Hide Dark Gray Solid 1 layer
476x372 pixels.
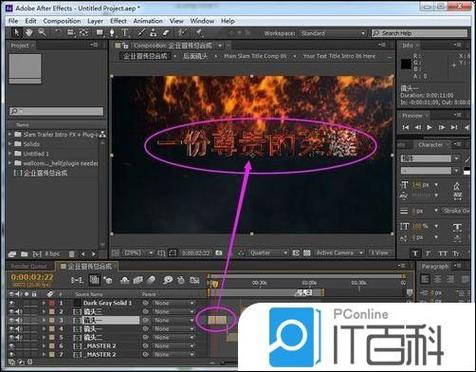tap(12, 303)
